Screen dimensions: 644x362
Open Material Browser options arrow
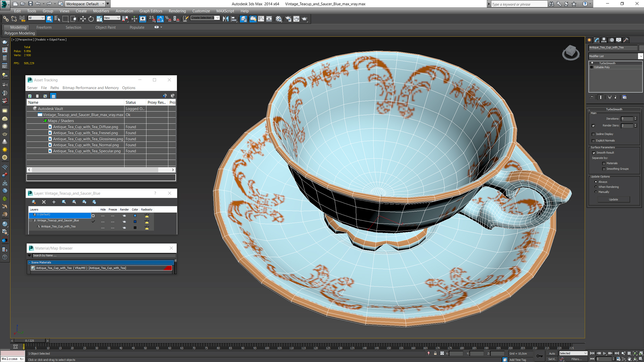click(29, 255)
